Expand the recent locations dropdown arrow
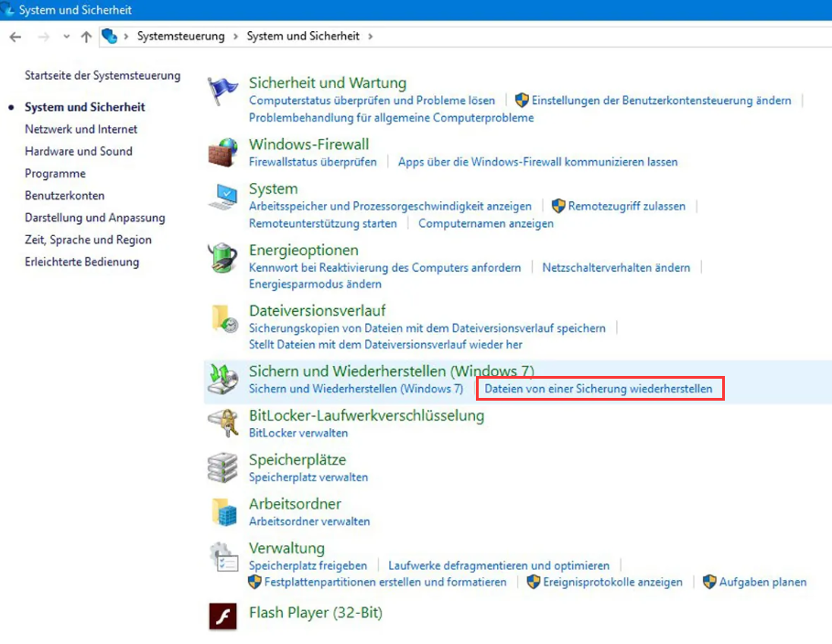The height and width of the screenshot is (644, 832). coord(66,37)
